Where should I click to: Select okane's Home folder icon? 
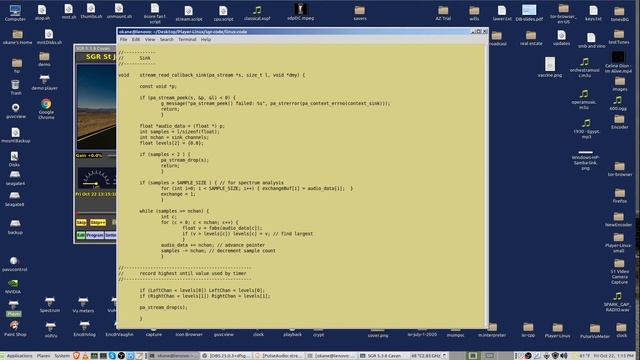coord(17,37)
